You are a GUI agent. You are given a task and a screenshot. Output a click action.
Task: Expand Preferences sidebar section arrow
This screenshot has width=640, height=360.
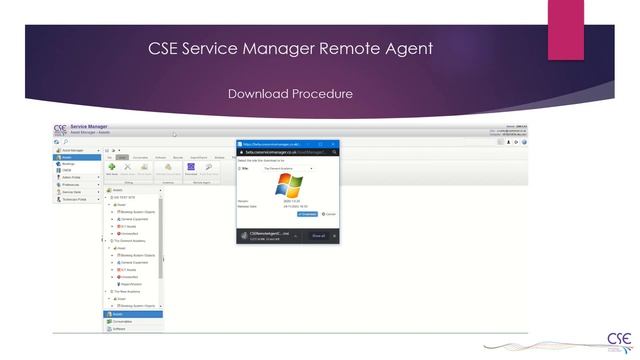[98, 184]
